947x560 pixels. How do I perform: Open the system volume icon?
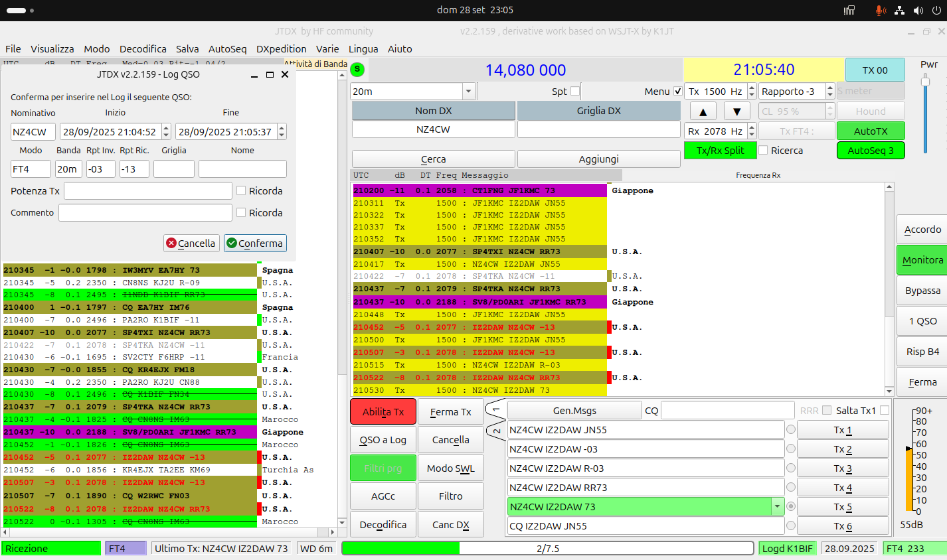[918, 10]
